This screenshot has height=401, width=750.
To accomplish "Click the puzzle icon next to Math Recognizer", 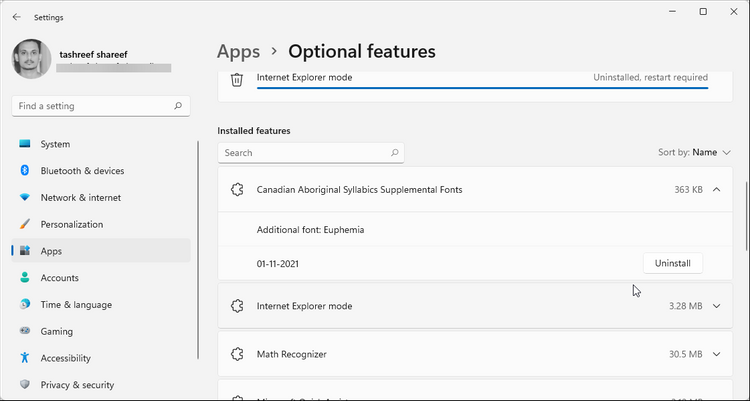I will (x=237, y=354).
